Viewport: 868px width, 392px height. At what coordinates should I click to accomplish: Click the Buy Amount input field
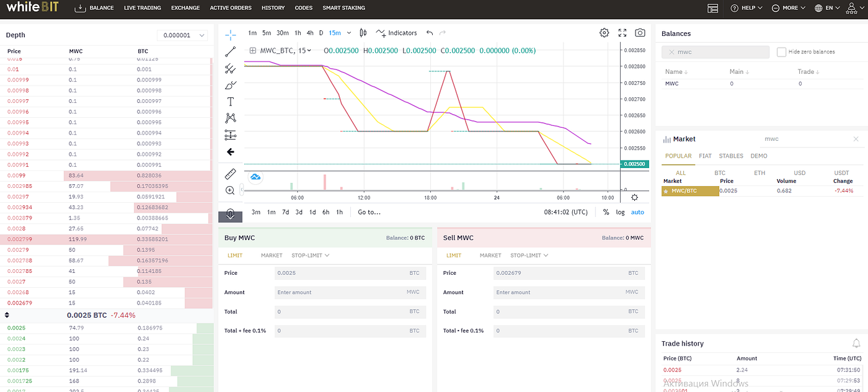pos(350,292)
